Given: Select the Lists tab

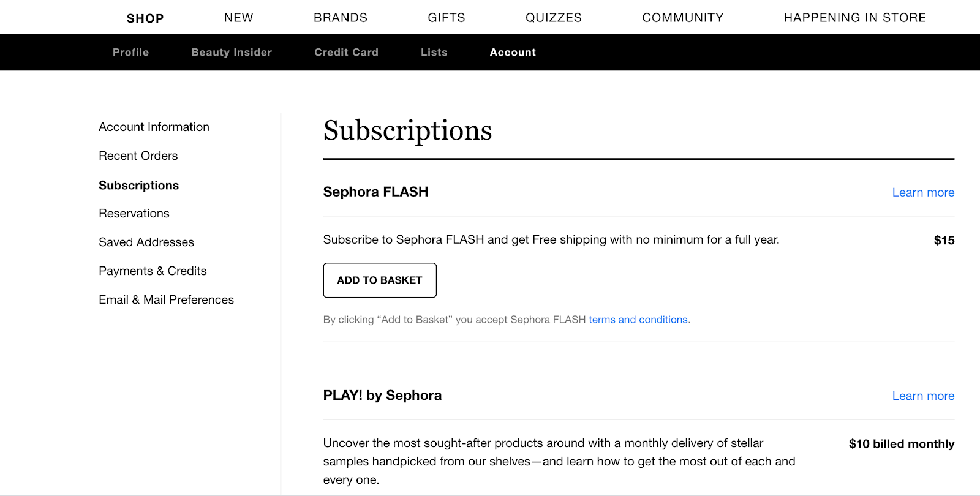Looking at the screenshot, I should click(434, 53).
